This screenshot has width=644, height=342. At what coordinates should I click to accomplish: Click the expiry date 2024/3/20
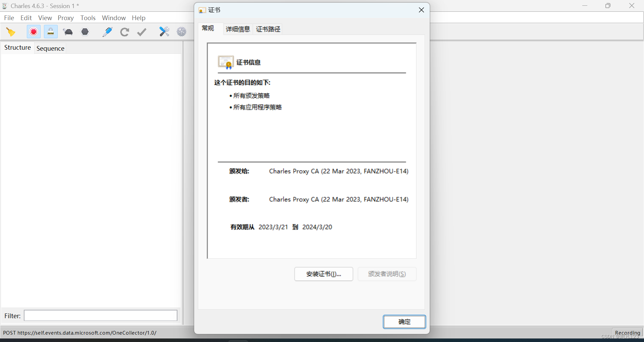317,227
